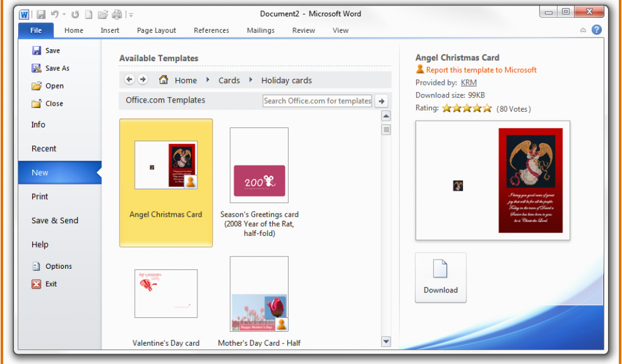Viewport: 622px width, 364px height.
Task: Click the Start searching arrow button
Action: point(381,101)
